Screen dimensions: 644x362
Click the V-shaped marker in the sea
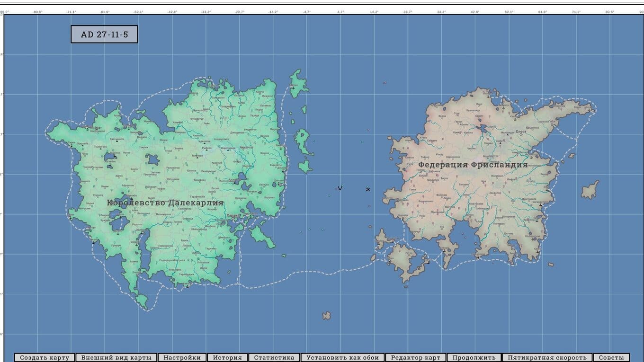340,188
